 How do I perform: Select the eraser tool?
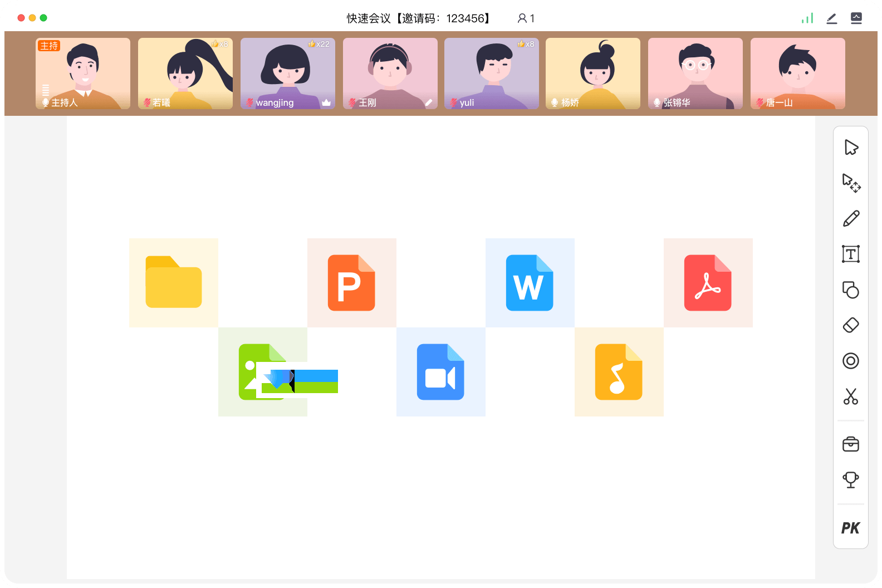coord(851,325)
